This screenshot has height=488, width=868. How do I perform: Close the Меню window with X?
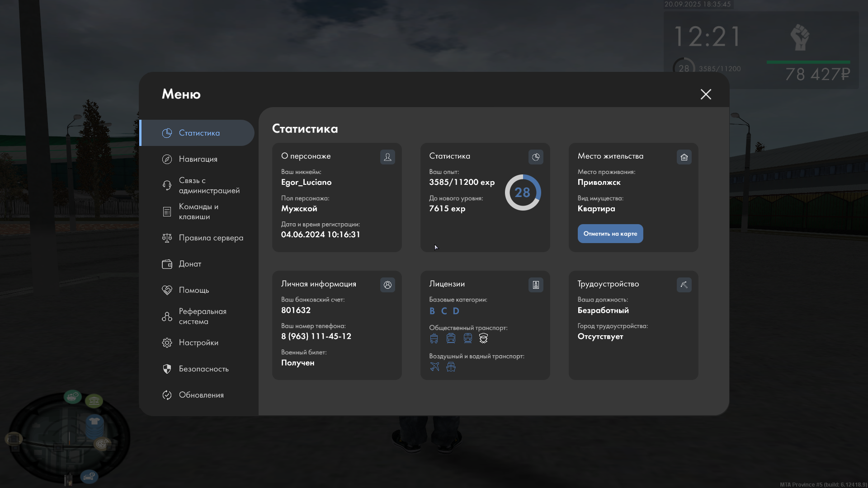706,94
